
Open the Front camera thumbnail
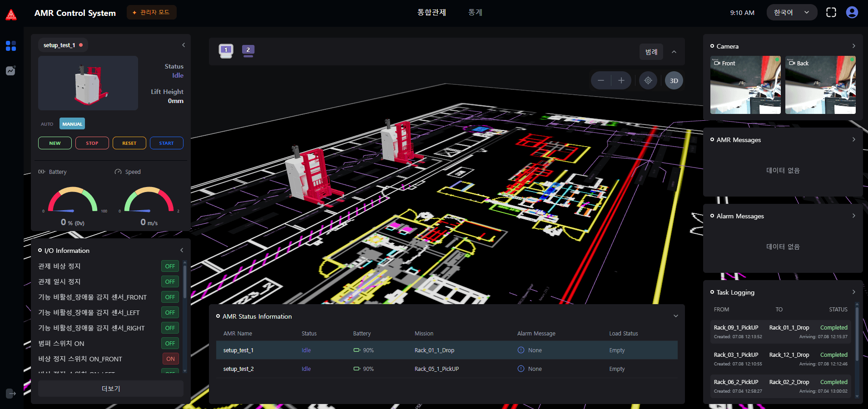pyautogui.click(x=745, y=85)
